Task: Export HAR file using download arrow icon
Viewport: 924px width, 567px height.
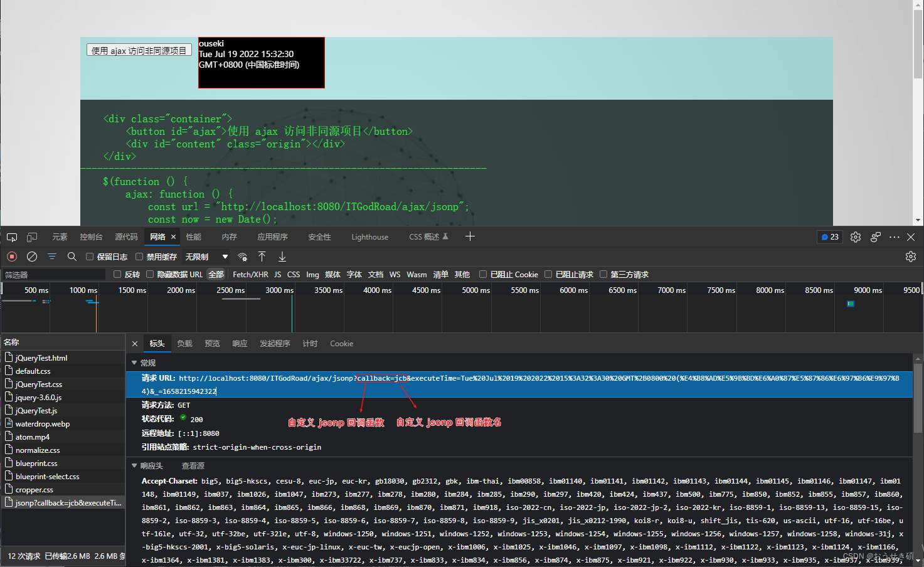Action: (281, 257)
